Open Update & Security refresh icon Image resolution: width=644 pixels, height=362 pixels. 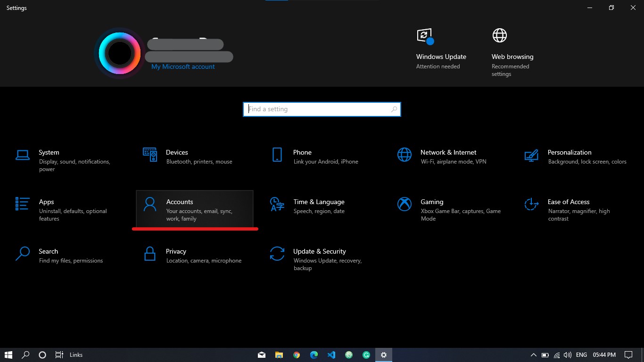click(277, 254)
